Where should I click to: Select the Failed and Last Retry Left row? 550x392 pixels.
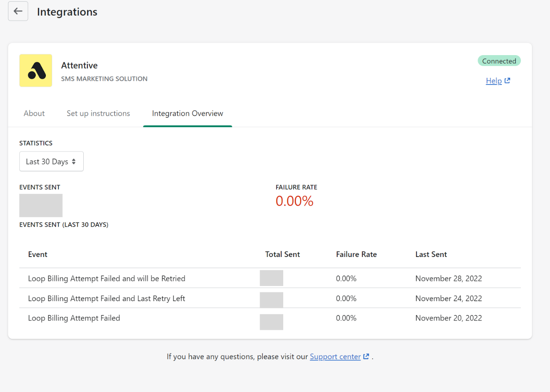(106, 299)
